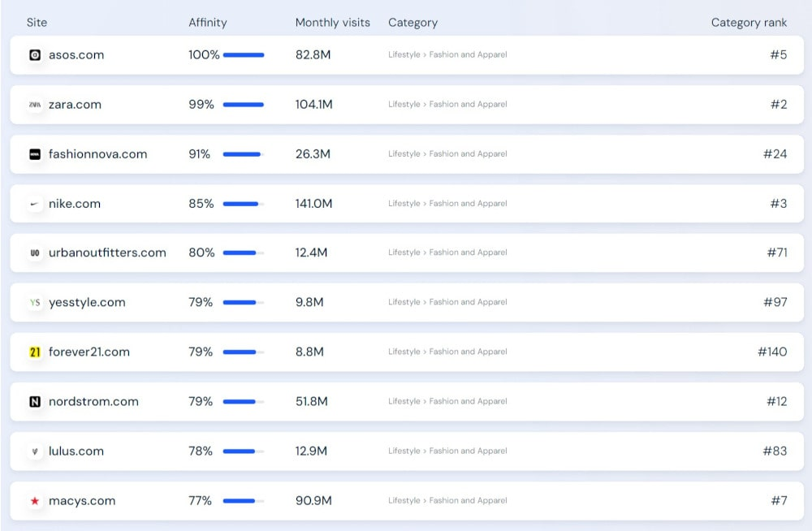The image size is (812, 531).
Task: Click the Fashion Nova favicon
Action: 35,154
